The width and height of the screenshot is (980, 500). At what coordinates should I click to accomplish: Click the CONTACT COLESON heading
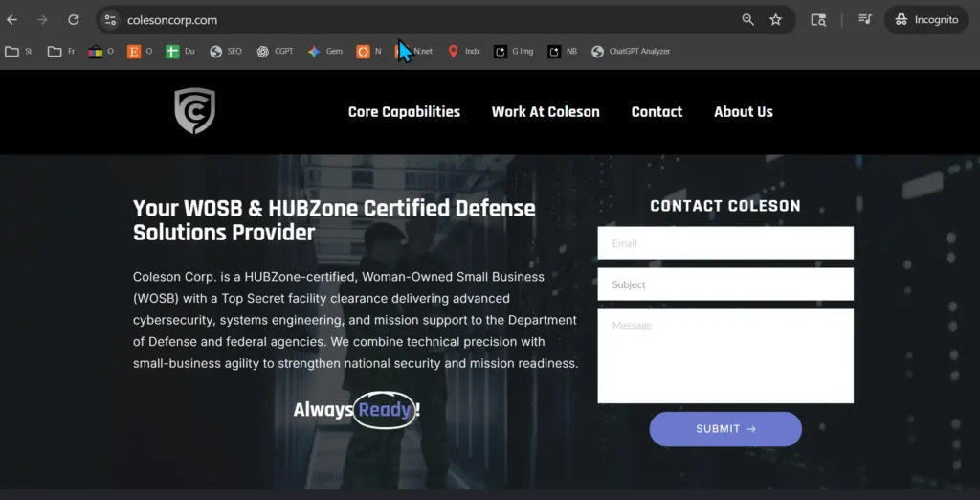pyautogui.click(x=725, y=206)
